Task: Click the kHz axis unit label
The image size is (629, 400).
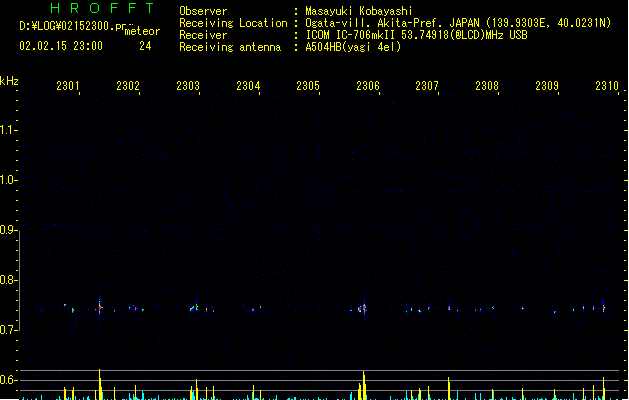Action: point(9,81)
